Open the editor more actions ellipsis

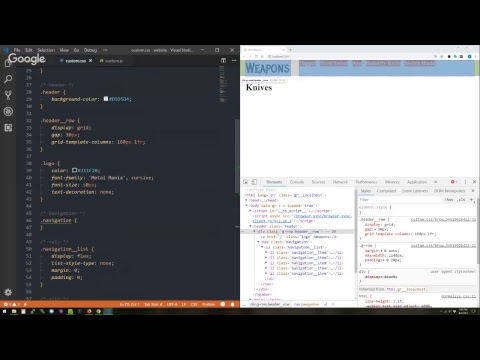point(234,60)
